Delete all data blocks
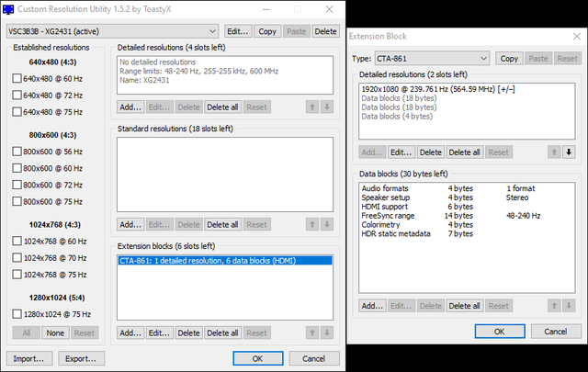Image resolution: width=588 pixels, height=372 pixels. pyautogui.click(x=464, y=306)
